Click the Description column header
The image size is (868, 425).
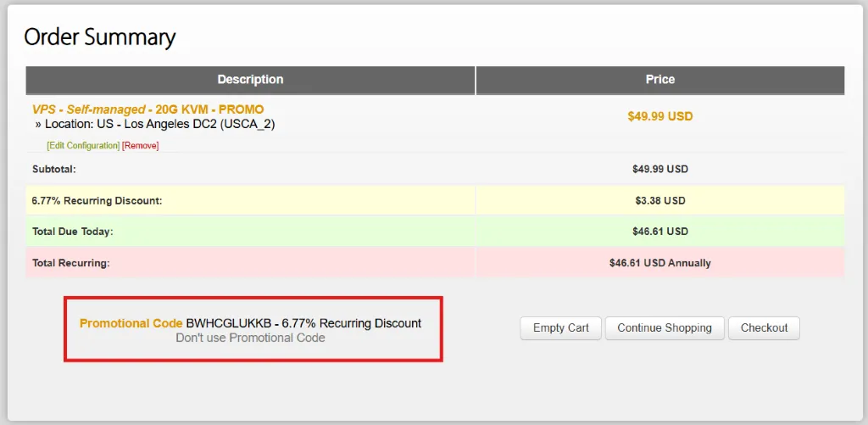point(250,80)
